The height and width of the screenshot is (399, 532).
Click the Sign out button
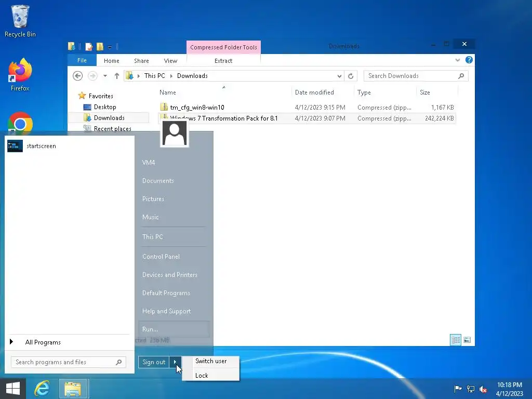coord(154,362)
